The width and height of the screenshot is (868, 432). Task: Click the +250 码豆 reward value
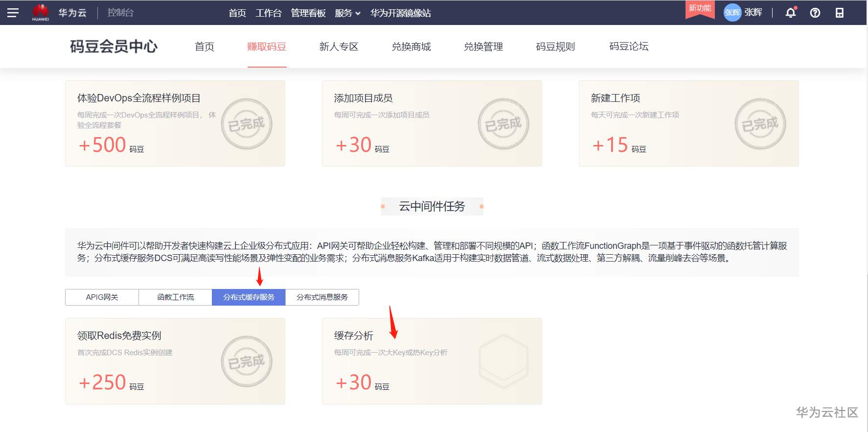point(112,383)
